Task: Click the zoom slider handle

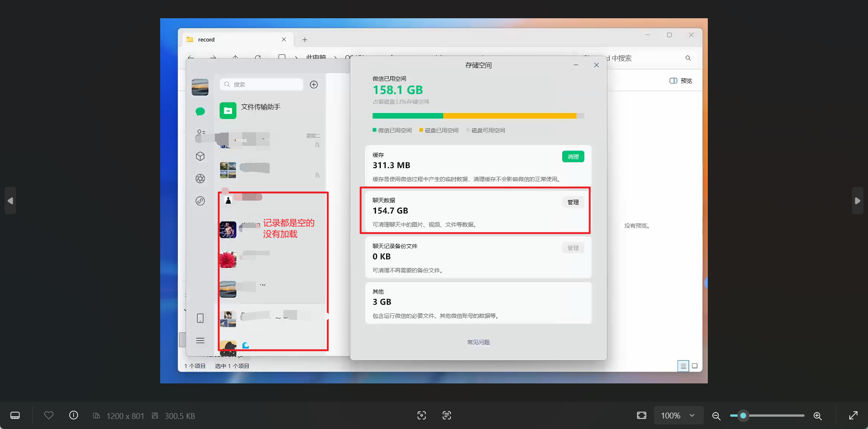Action: [743, 415]
